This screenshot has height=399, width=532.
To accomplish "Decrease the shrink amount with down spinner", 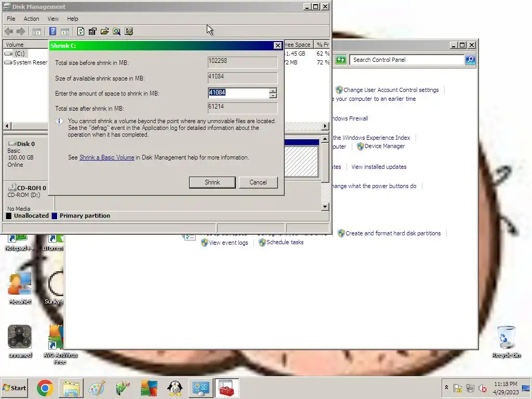I will coord(273,96).
